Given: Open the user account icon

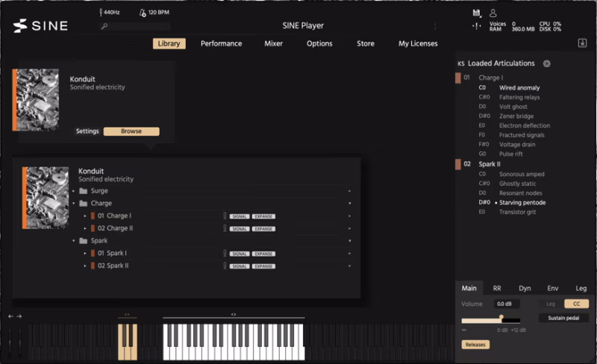Looking at the screenshot, I should point(493,13).
